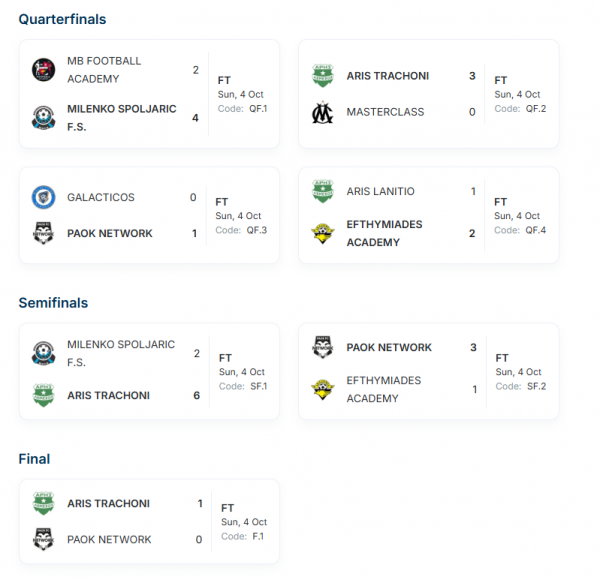Click the Quarterfinals section heading

62,20
